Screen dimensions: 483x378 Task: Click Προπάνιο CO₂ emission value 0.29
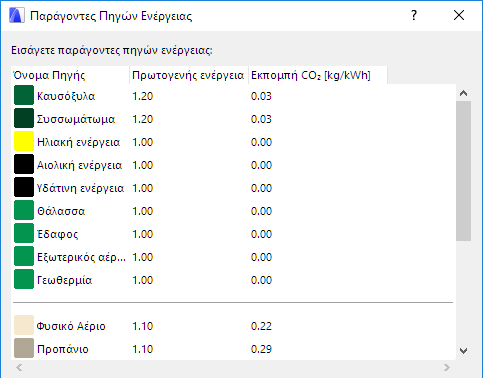coord(261,349)
